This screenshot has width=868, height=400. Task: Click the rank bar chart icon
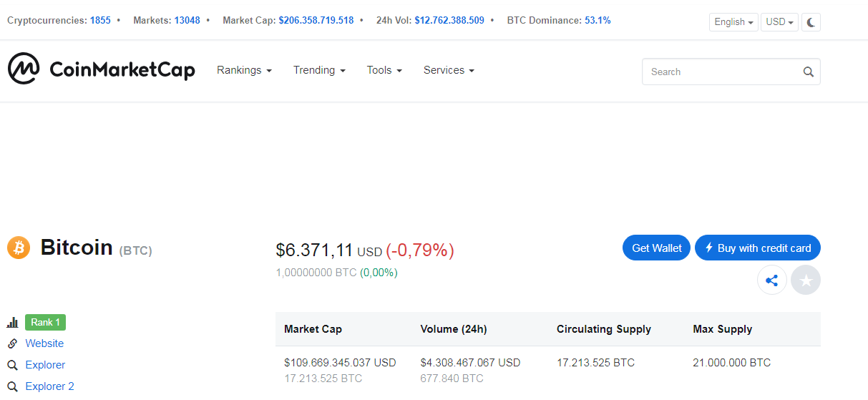pos(12,323)
